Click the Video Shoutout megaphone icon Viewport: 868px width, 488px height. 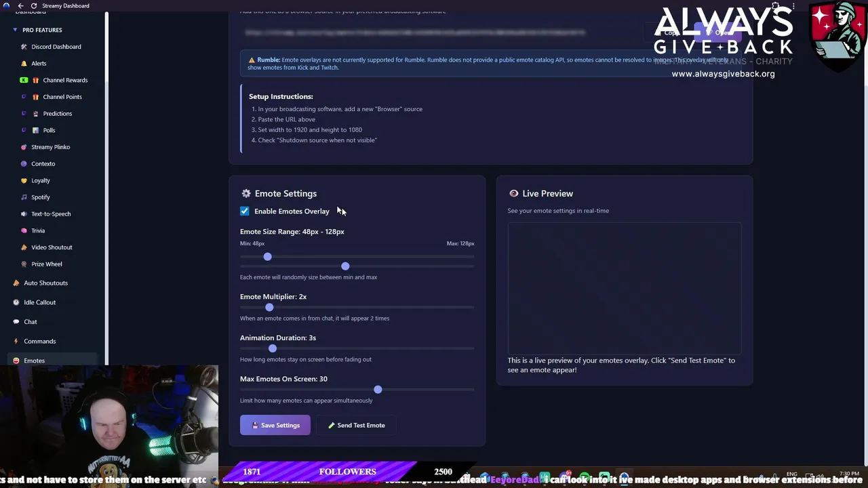tap(24, 247)
